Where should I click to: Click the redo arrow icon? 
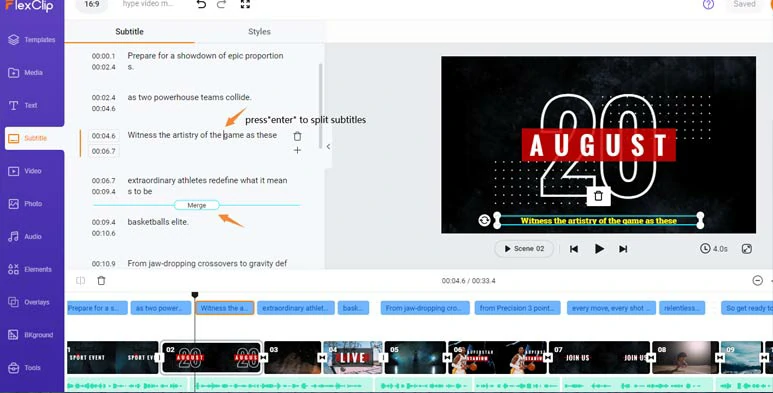pos(221,4)
